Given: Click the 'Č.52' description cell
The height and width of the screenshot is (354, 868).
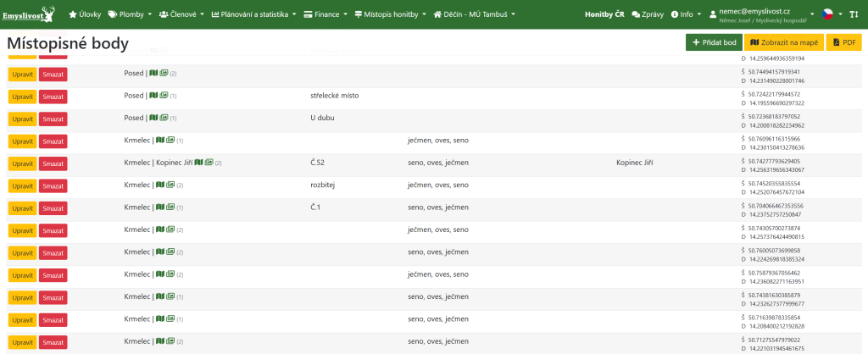Looking at the screenshot, I should pyautogui.click(x=318, y=163).
